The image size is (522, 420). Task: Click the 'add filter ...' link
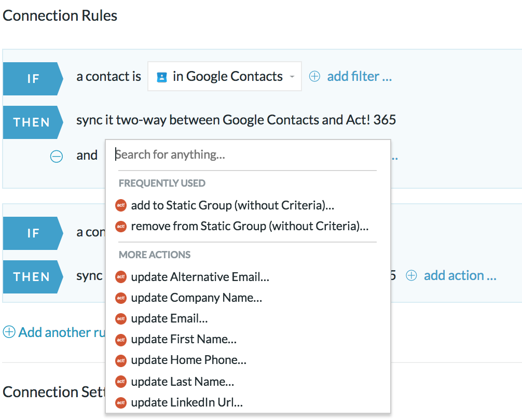[x=360, y=77]
